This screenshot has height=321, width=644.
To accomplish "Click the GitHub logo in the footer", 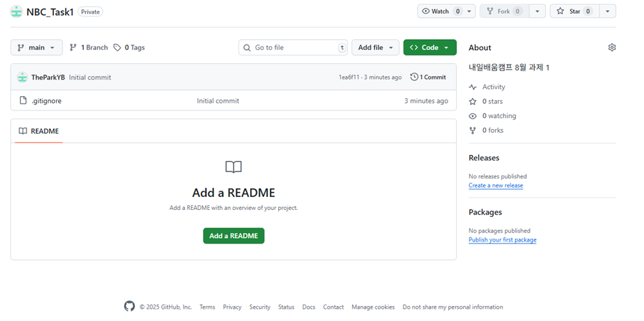I will [129, 306].
